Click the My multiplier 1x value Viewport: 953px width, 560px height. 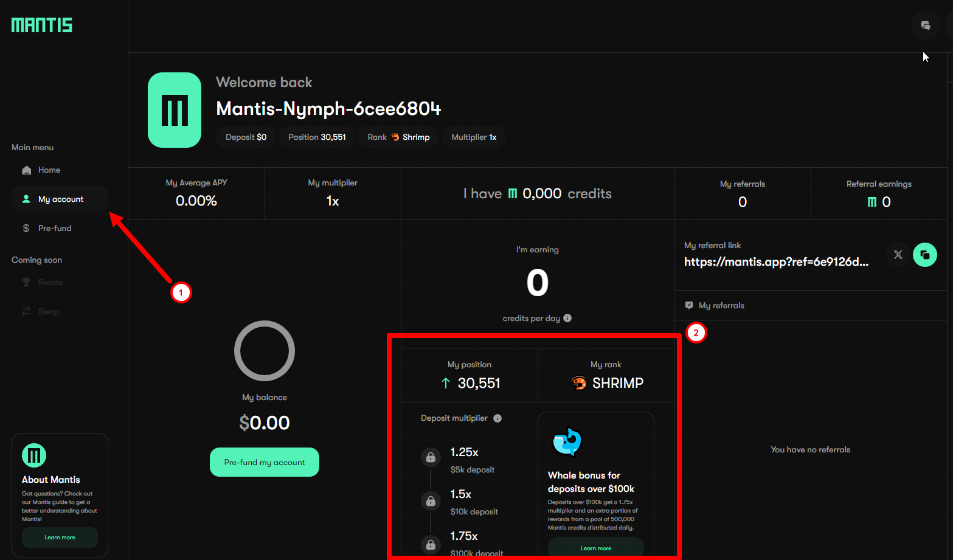coord(333,201)
